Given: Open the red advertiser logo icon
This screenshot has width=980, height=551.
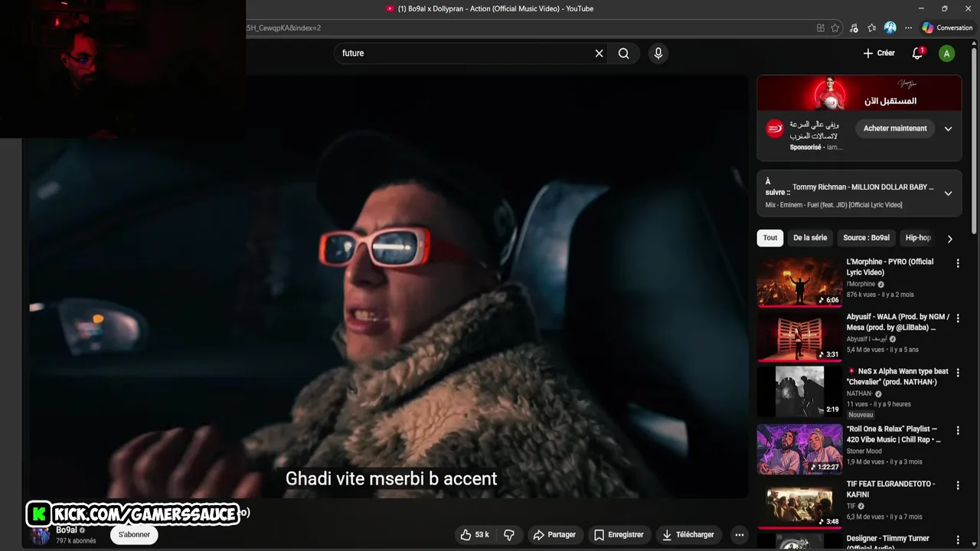Looking at the screenshot, I should tap(775, 129).
